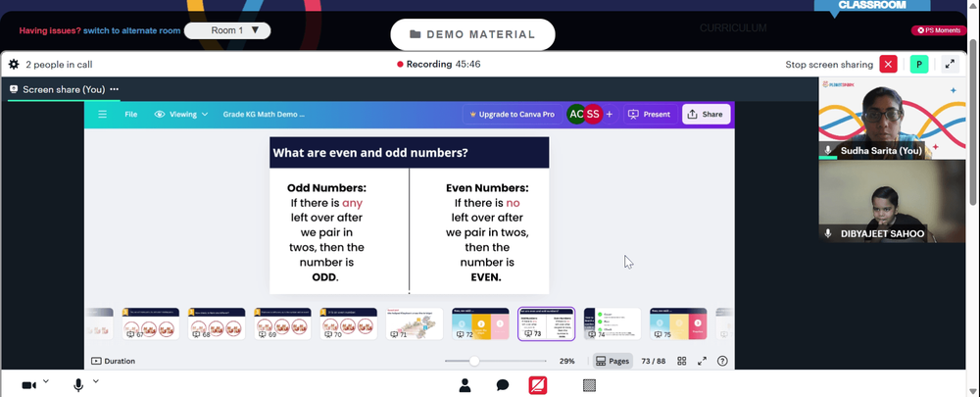This screenshot has height=397, width=980.
Task: Adjust the zoom slider handle
Action: [x=474, y=361]
